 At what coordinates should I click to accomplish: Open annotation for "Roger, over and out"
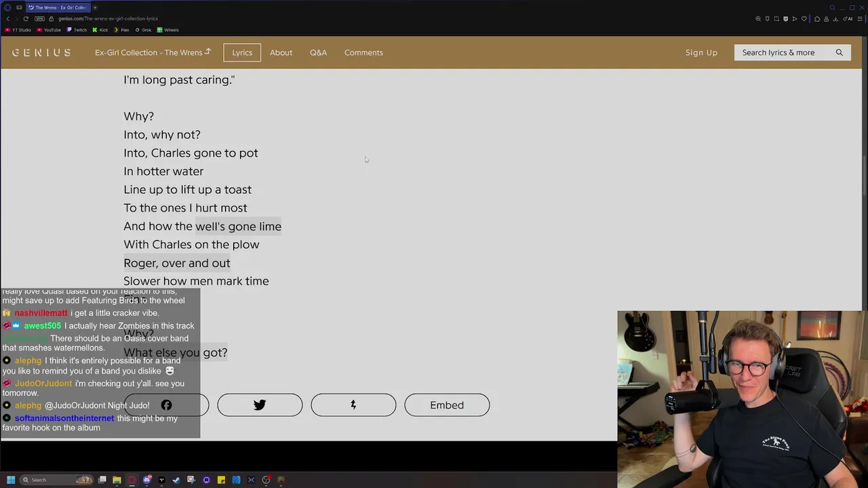177,263
